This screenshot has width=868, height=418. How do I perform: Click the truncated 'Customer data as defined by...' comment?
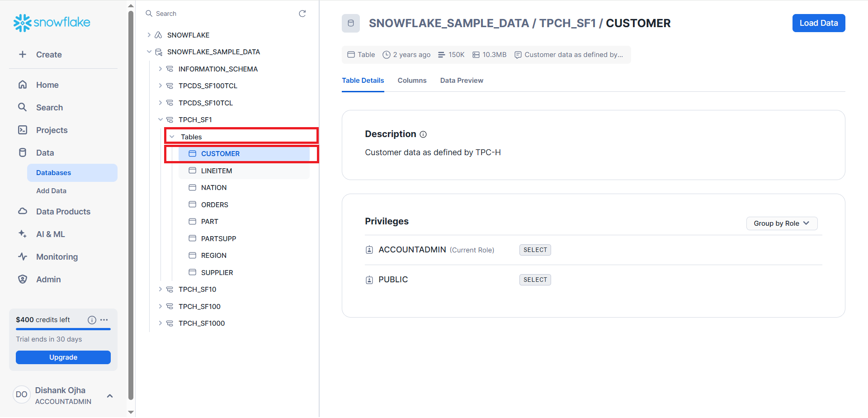pos(574,55)
